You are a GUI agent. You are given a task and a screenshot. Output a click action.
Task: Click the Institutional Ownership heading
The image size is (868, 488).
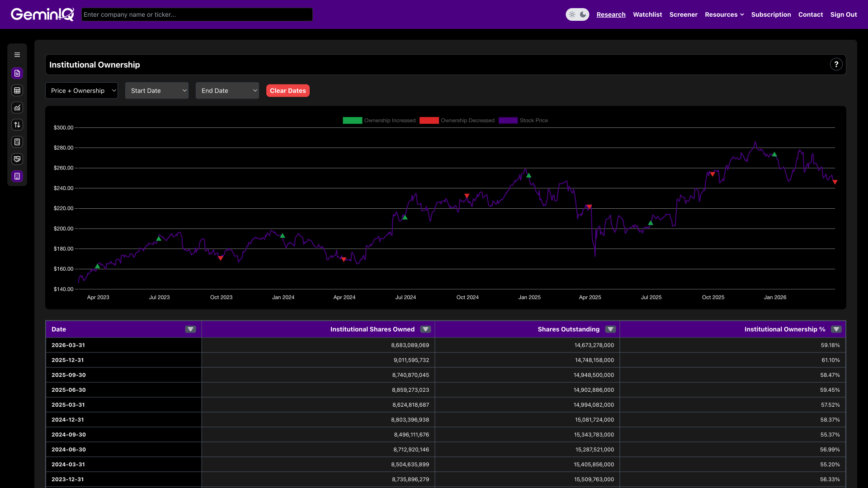pos(94,65)
